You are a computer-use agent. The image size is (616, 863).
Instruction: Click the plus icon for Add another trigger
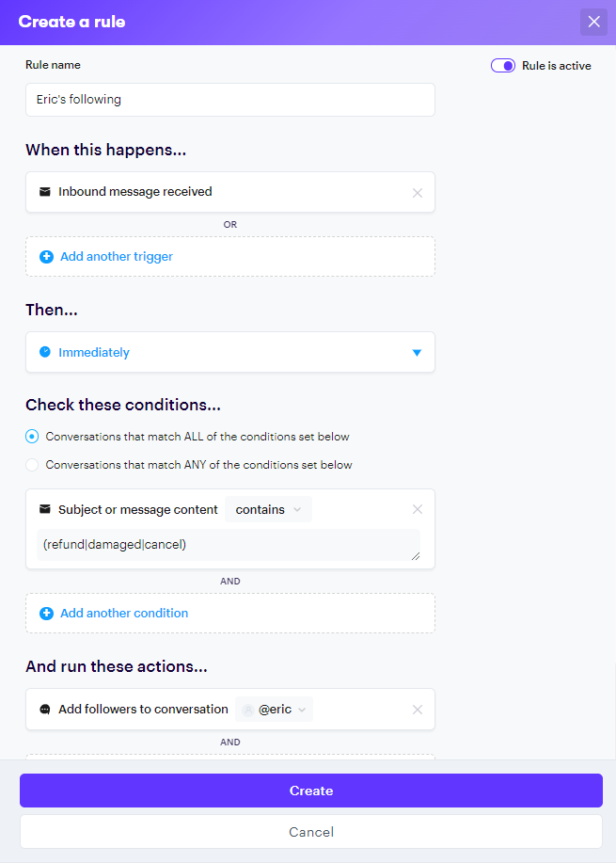[46, 256]
